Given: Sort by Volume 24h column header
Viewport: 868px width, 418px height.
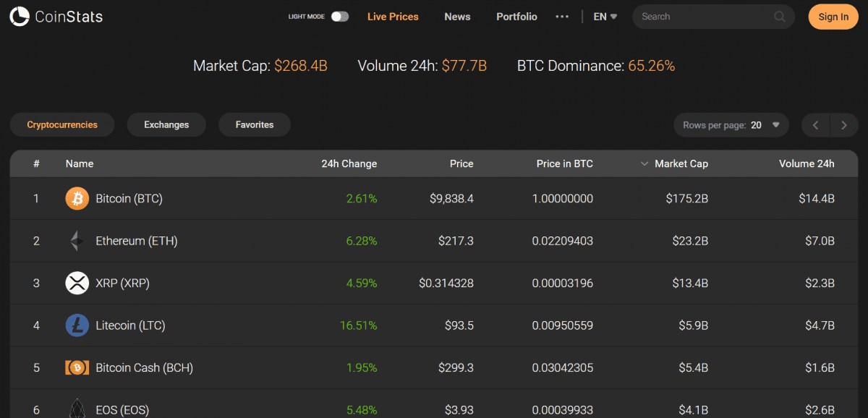Looking at the screenshot, I should coord(807,163).
